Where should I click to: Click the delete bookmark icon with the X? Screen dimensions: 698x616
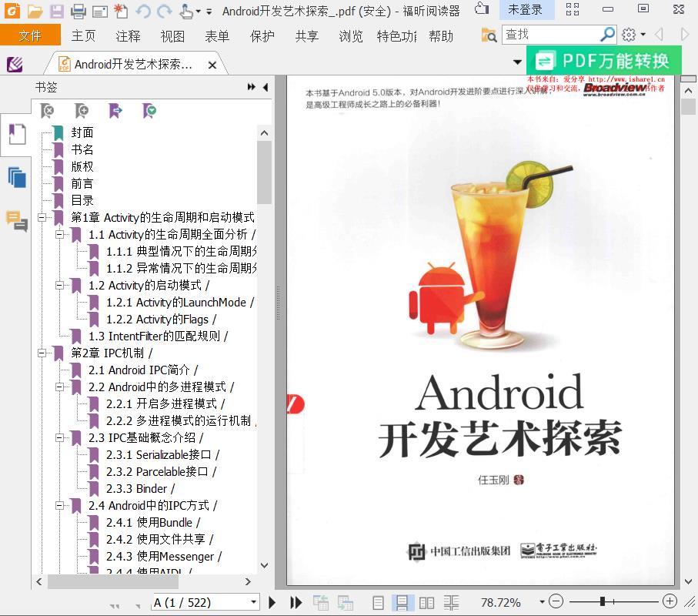click(47, 110)
